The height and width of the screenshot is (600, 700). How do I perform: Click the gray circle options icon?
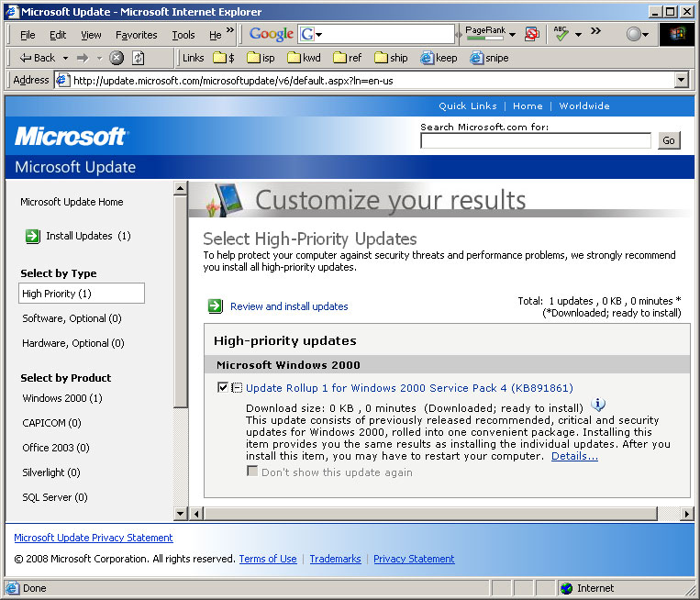(633, 34)
